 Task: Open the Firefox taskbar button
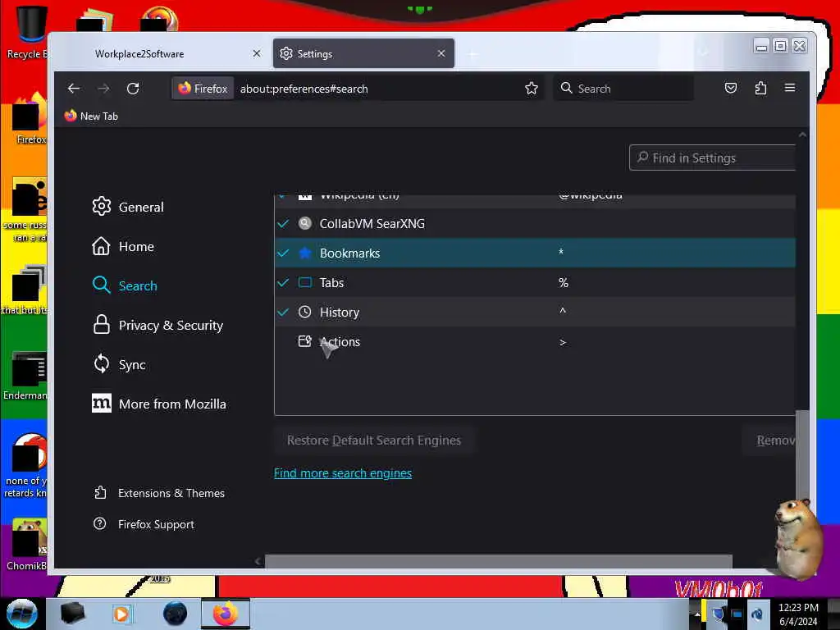point(226,614)
